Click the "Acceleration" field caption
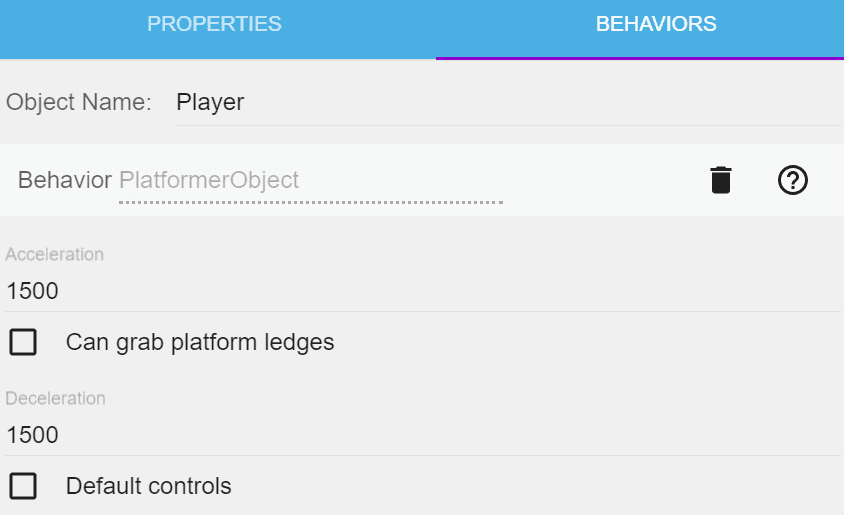844x515 pixels. tap(55, 254)
